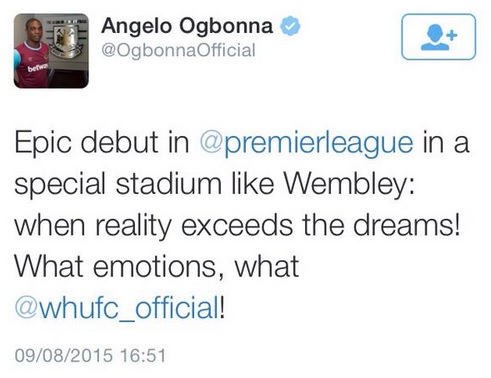
Task: Open the @whufc_official mention link
Action: [117, 307]
